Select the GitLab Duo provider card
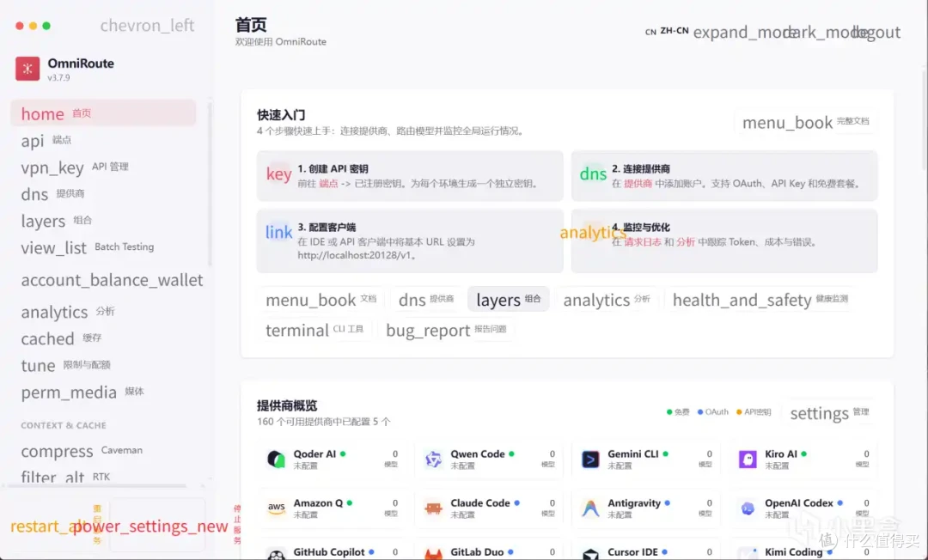Screen dimensions: 928x560 click(490, 550)
